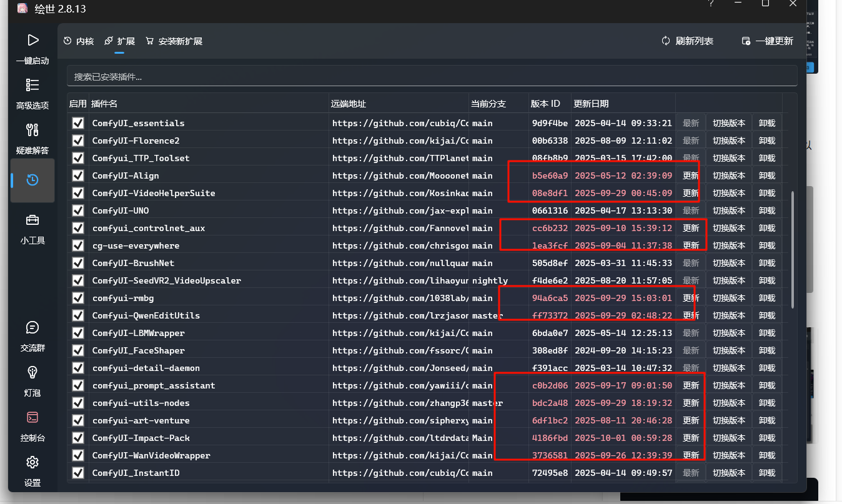This screenshot has height=504, width=842.
Task: Select comfyui-detail-daemon plugin name
Action: pos(146,368)
